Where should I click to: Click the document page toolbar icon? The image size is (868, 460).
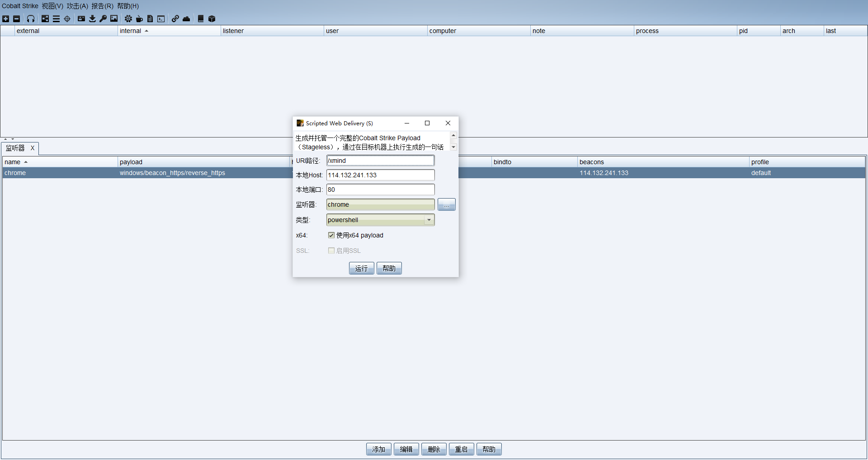coord(150,19)
